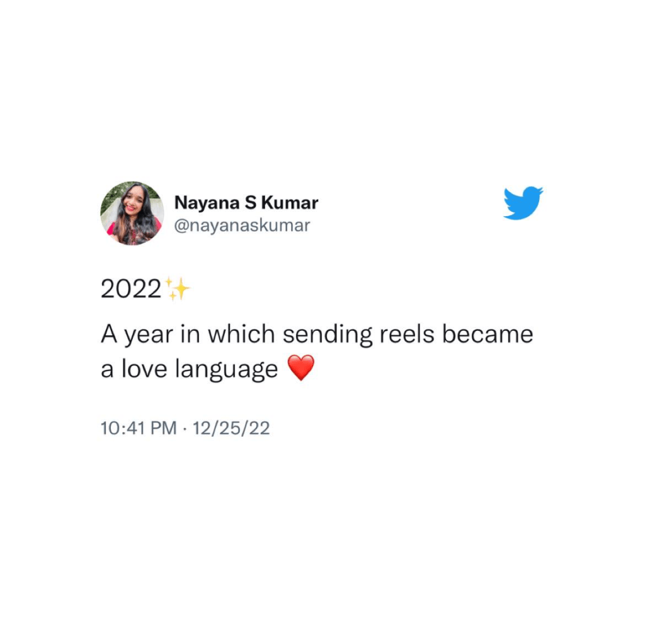Click the red heart emoji

pos(300,367)
